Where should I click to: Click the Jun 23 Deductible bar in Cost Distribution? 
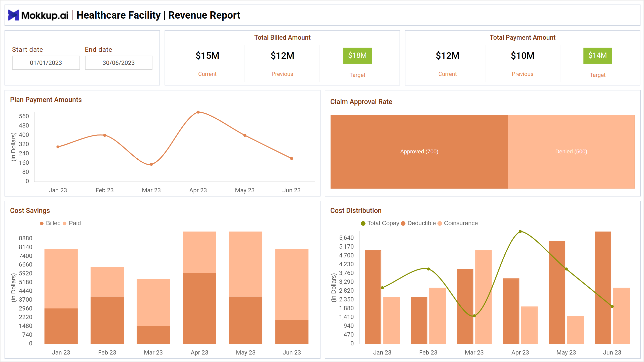click(x=603, y=288)
